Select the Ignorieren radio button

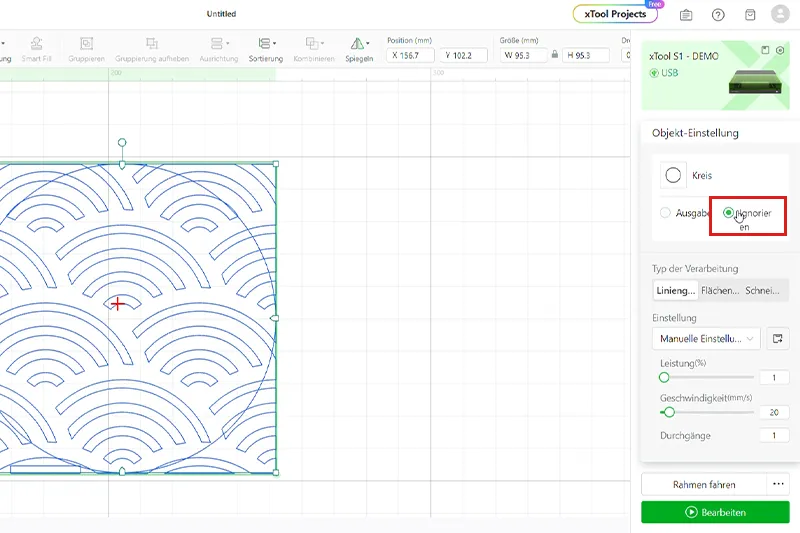click(728, 213)
